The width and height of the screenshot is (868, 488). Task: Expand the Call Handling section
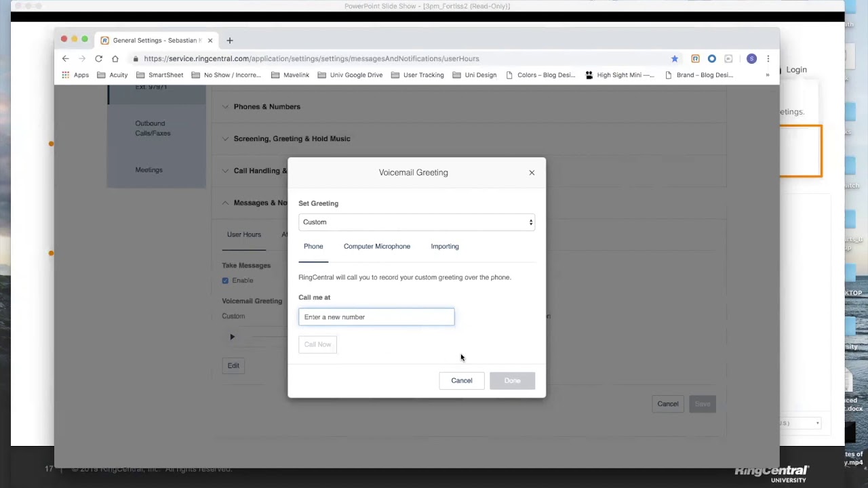coord(254,171)
